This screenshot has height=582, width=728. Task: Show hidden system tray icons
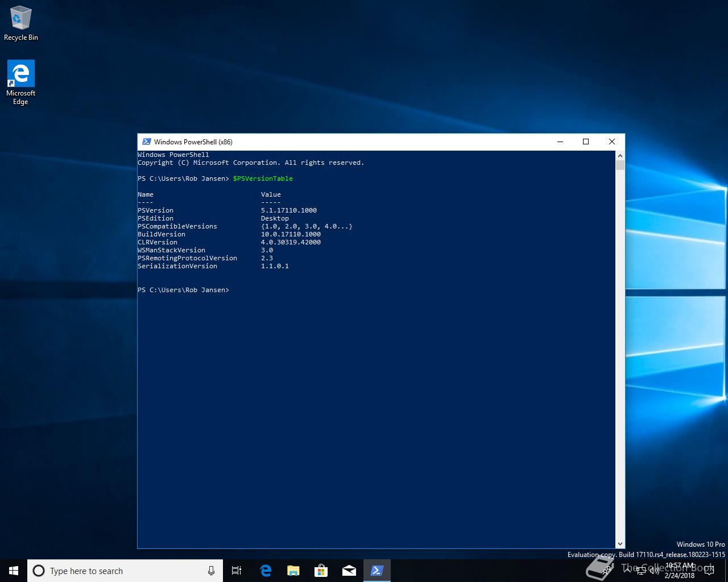pyautogui.click(x=626, y=571)
